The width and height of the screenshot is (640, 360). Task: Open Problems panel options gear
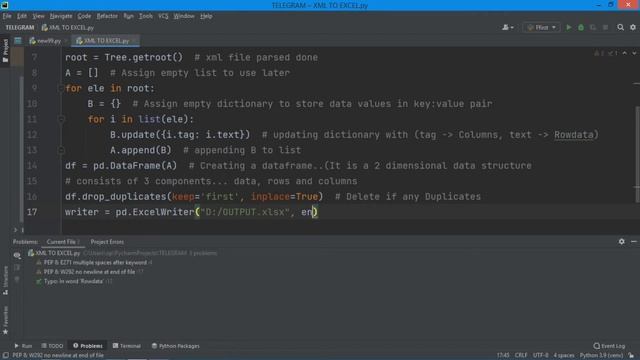pos(621,242)
